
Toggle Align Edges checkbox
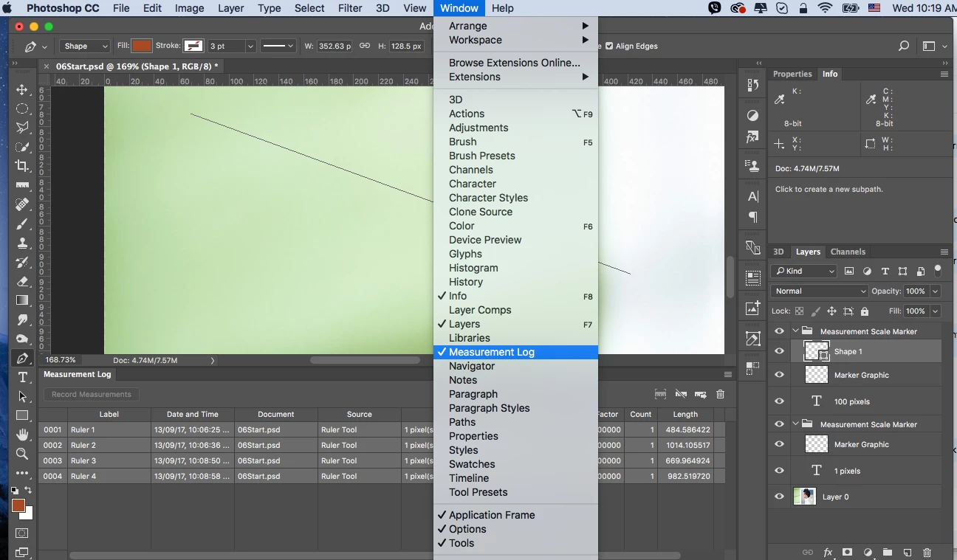click(609, 46)
